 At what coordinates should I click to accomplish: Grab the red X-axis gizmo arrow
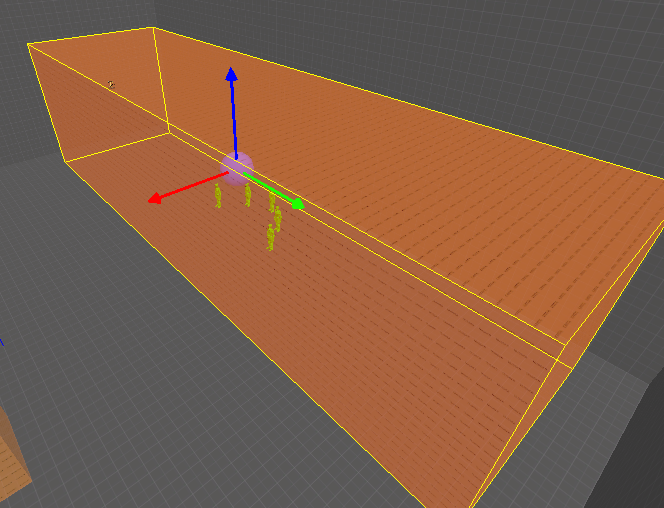tap(188, 188)
